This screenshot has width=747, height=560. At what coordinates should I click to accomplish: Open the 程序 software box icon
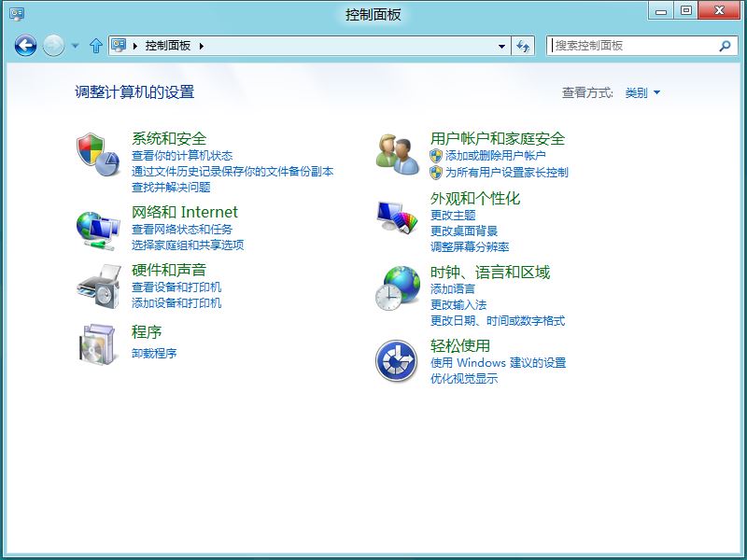98,344
